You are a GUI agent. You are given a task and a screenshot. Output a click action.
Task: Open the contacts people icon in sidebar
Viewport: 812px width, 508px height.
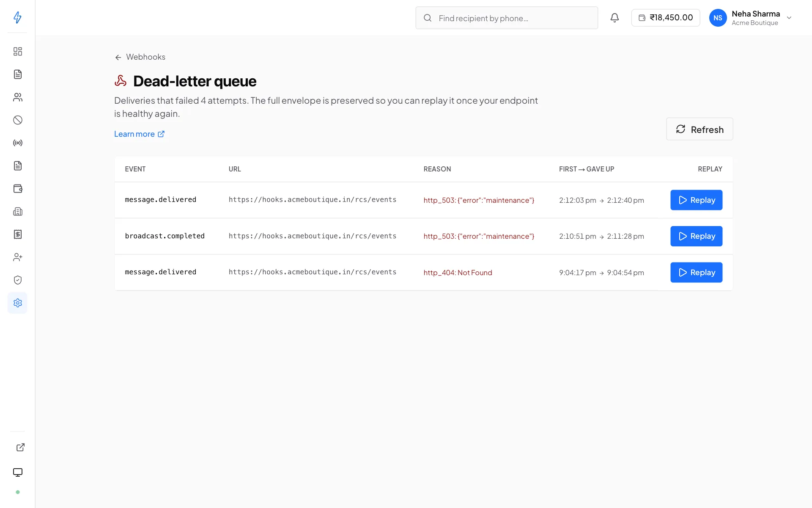[x=17, y=97]
